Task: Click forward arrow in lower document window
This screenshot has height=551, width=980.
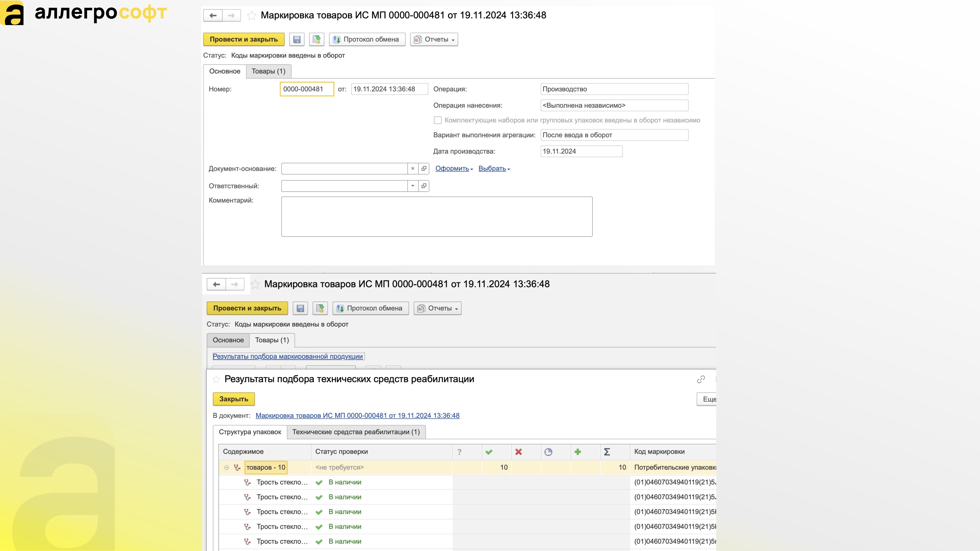Action: [x=235, y=284]
